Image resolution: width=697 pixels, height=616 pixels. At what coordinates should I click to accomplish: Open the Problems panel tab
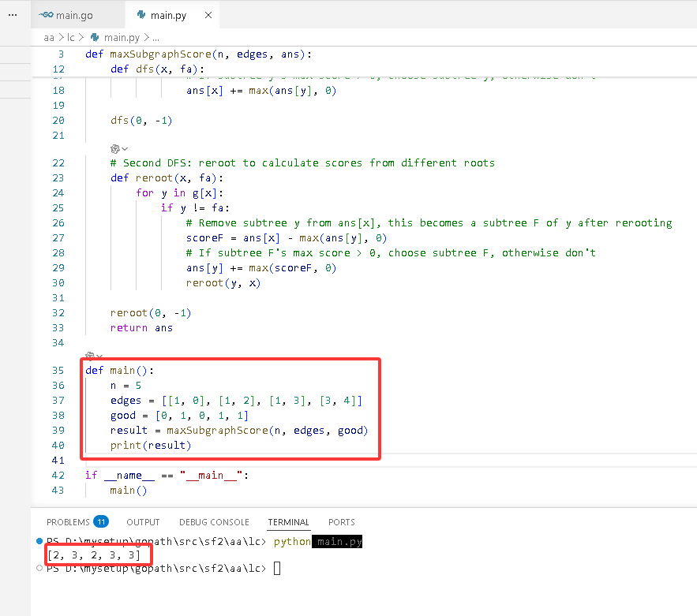68,522
